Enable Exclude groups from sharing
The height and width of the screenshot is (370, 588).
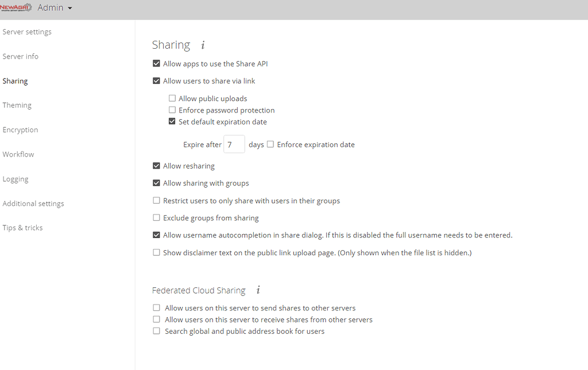(x=156, y=217)
